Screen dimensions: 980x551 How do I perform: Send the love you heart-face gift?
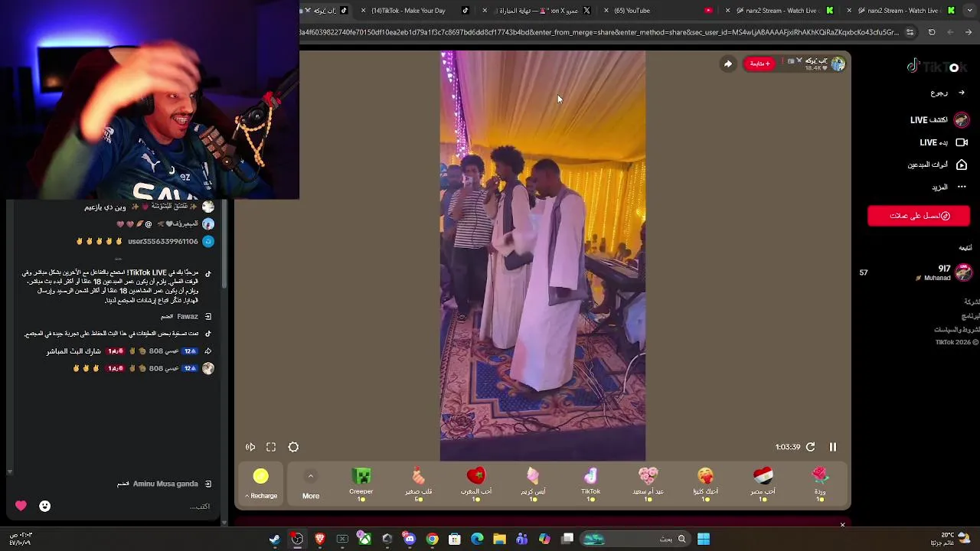pyautogui.click(x=705, y=485)
